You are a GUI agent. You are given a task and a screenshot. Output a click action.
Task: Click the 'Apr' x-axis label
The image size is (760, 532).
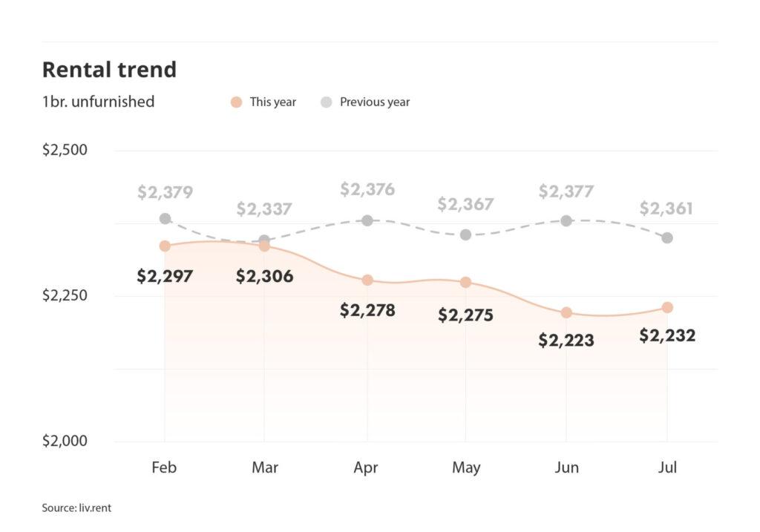[366, 467]
